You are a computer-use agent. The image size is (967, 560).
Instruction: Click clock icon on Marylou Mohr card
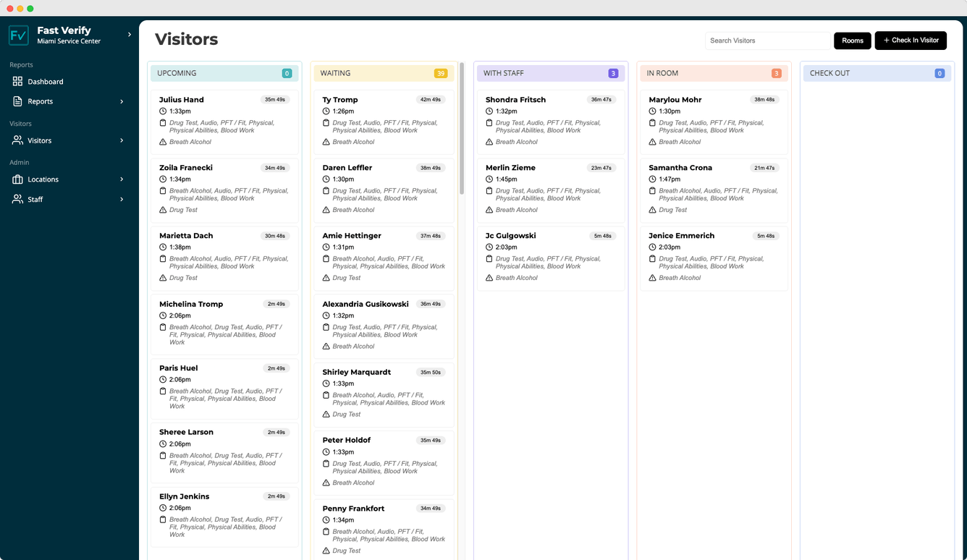[x=653, y=111]
